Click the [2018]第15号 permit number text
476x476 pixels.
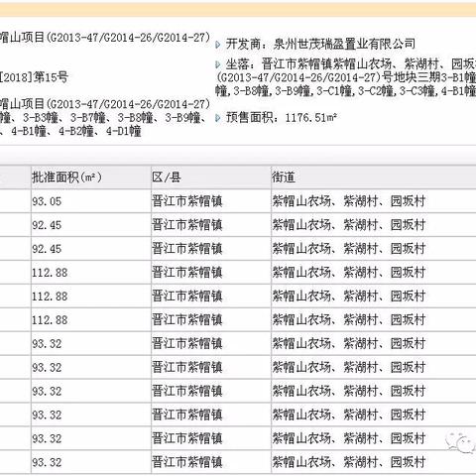34,77
